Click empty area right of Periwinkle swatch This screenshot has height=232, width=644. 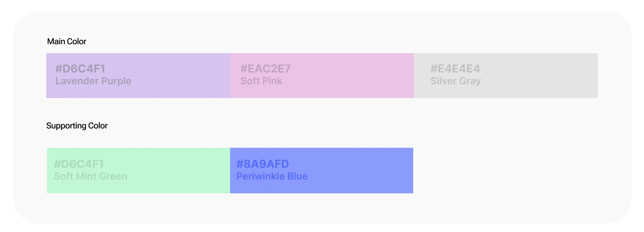click(504, 171)
